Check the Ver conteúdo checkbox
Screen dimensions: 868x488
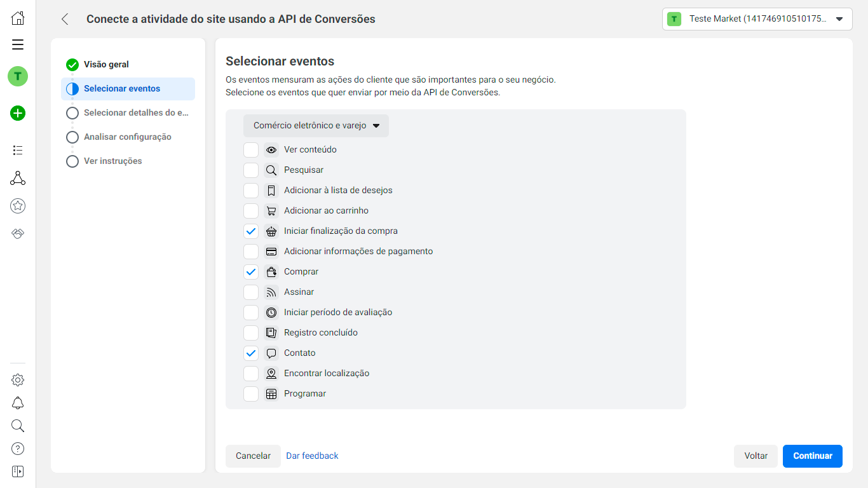coord(251,150)
